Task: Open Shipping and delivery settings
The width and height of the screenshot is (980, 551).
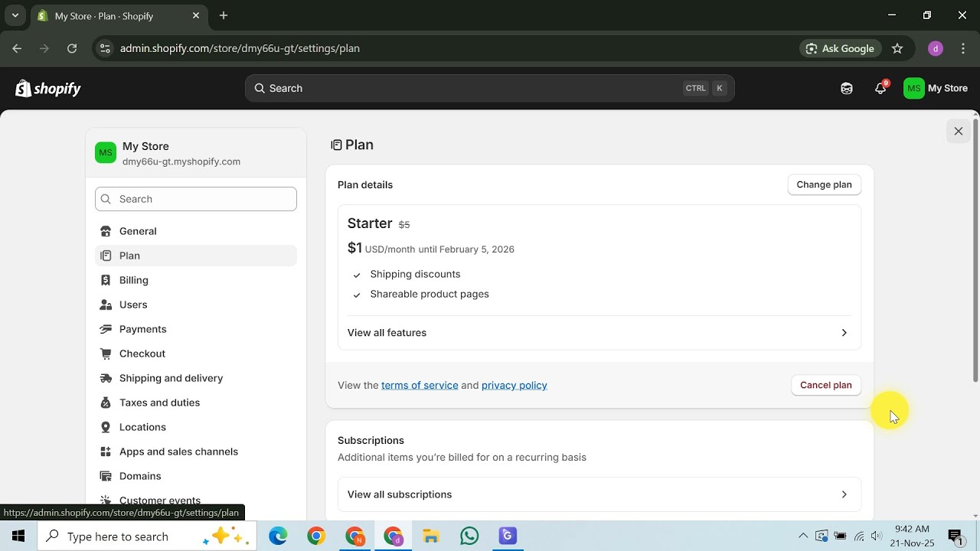Action: [x=196, y=378]
